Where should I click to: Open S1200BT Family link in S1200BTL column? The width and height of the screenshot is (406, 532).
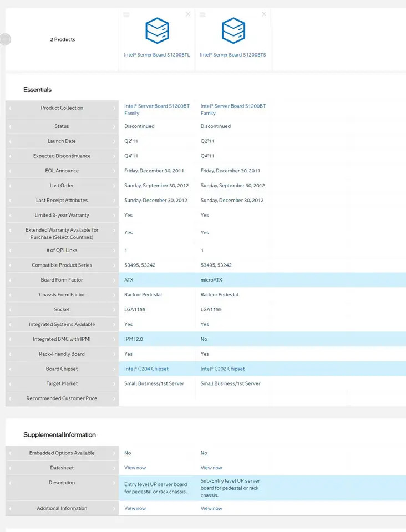click(157, 110)
